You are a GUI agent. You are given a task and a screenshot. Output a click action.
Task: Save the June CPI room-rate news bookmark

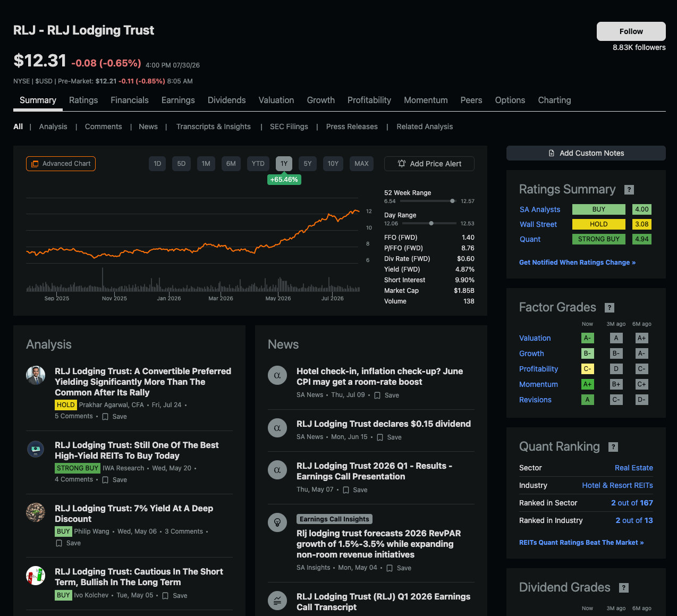[377, 395]
